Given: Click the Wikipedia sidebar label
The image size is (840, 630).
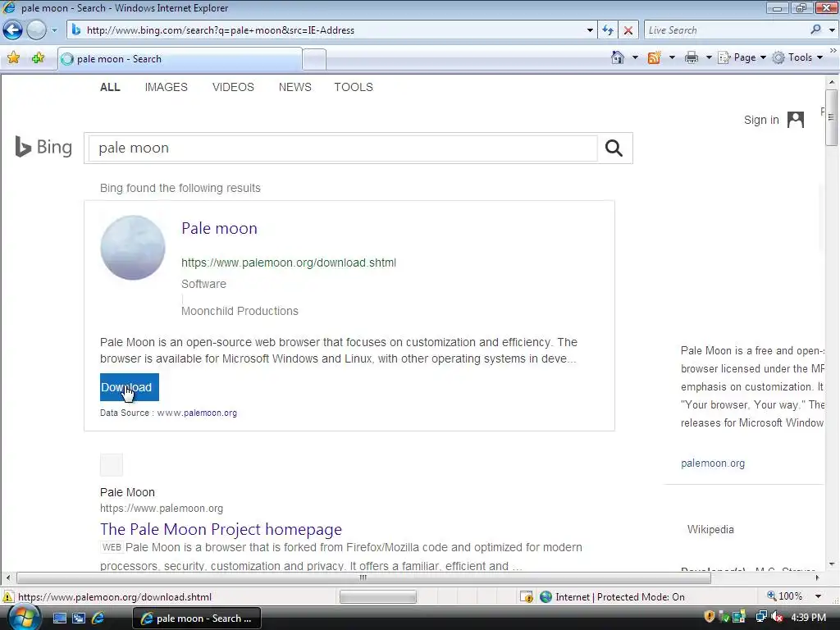Looking at the screenshot, I should [x=710, y=529].
